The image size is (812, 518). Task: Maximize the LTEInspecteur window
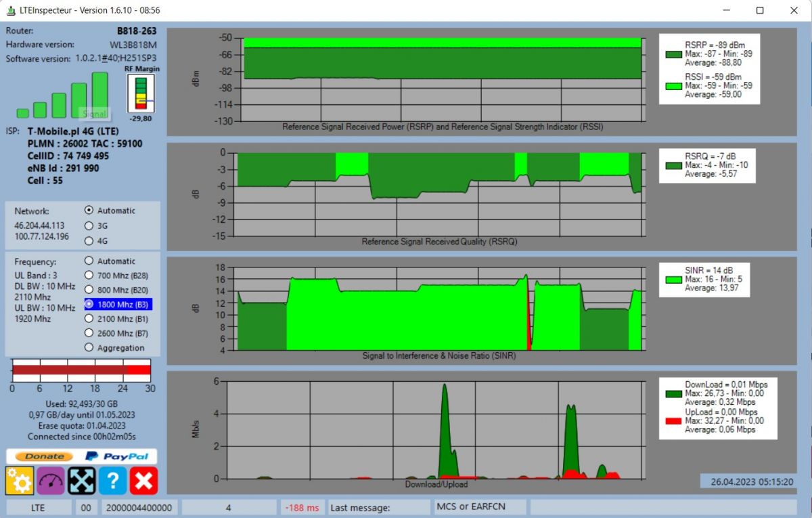[760, 11]
